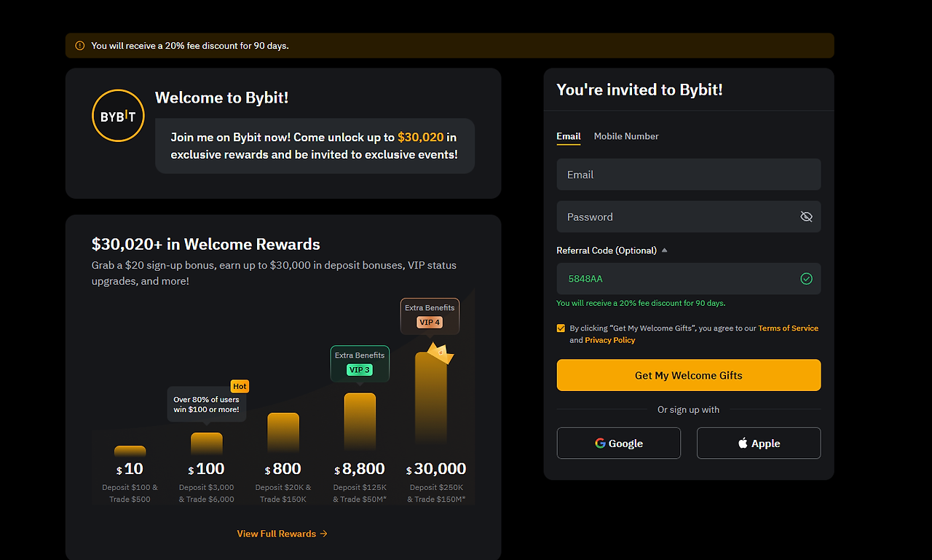Focus the Email input field
The height and width of the screenshot is (560, 932).
click(689, 175)
